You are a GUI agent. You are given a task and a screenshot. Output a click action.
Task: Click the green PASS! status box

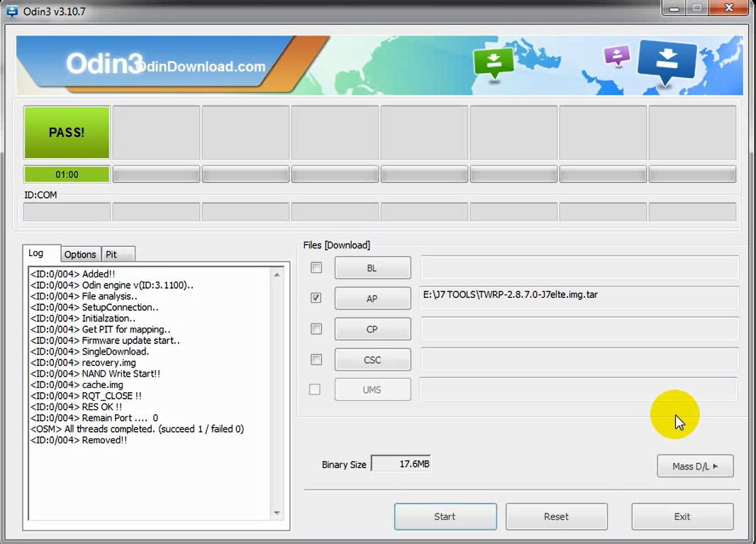67,133
